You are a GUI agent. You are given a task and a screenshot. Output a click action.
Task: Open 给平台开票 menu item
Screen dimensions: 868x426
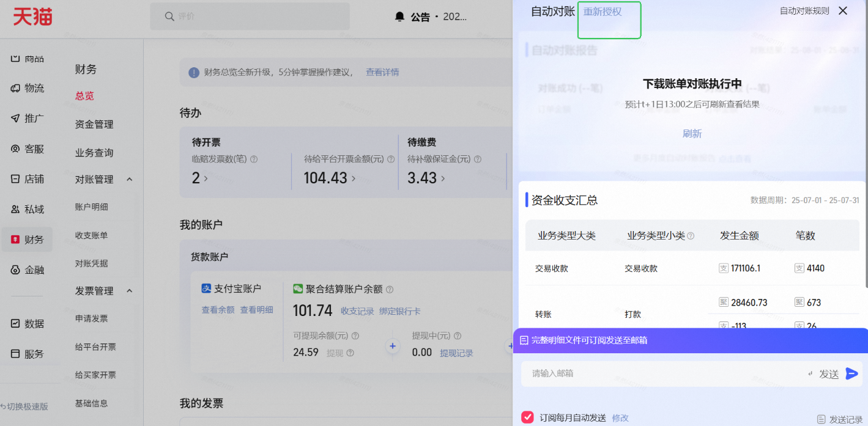click(95, 347)
